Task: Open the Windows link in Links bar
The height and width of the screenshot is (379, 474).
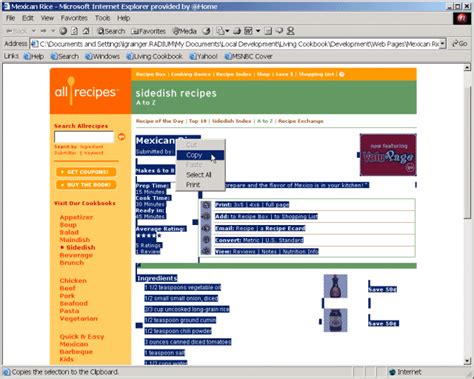Action: [x=102, y=56]
